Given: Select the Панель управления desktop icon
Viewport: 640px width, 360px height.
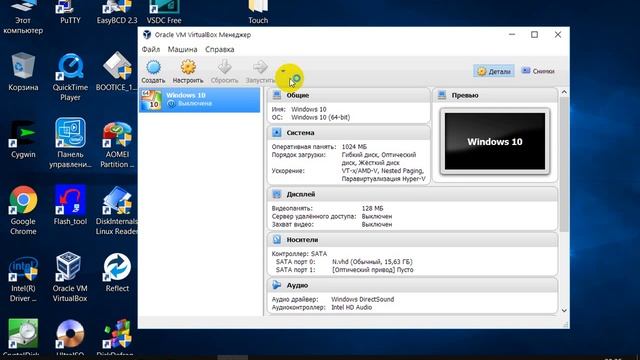Looking at the screenshot, I should tap(70, 143).
